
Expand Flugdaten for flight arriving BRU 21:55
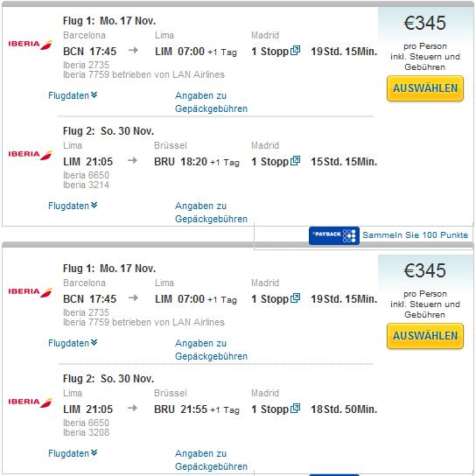(73, 453)
